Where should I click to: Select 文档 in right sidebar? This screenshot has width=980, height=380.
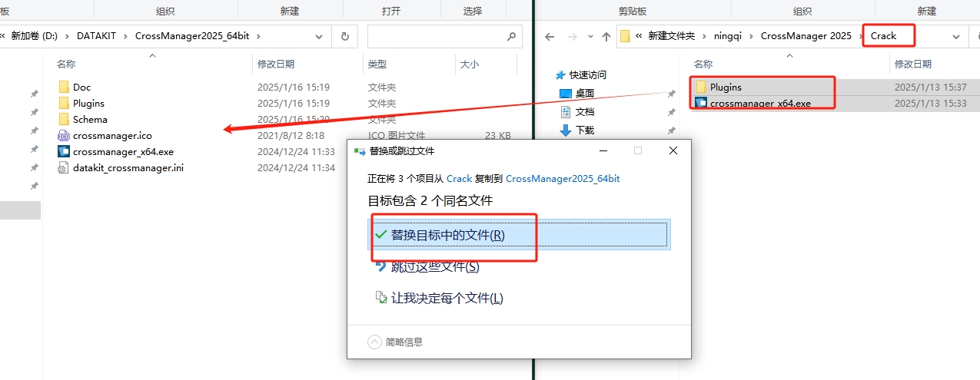pyautogui.click(x=585, y=111)
